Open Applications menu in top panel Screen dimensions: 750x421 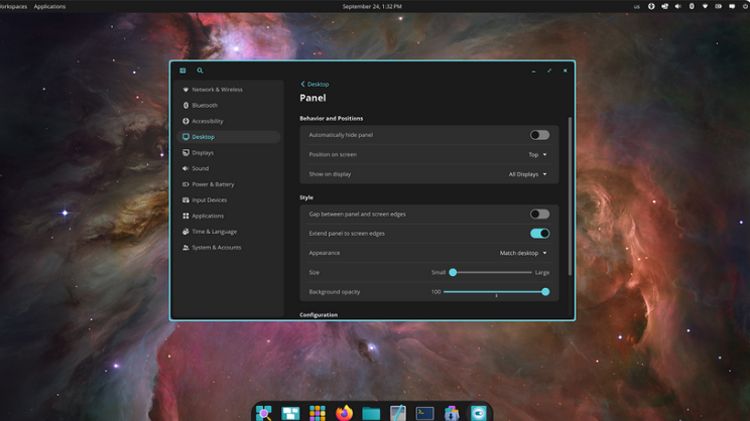[50, 6]
